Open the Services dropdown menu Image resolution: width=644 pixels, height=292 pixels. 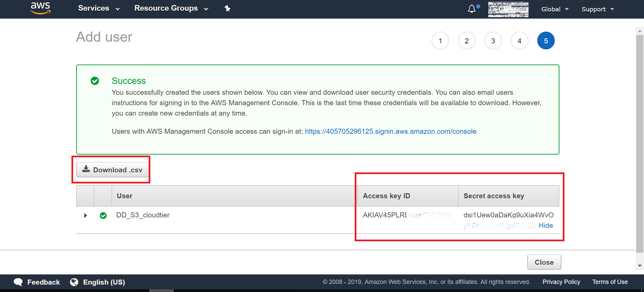[x=99, y=8]
